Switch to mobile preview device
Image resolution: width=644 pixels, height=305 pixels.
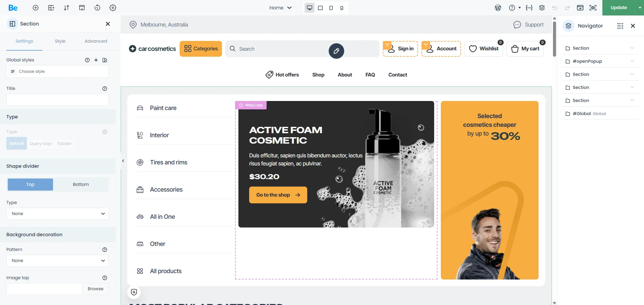click(x=342, y=8)
